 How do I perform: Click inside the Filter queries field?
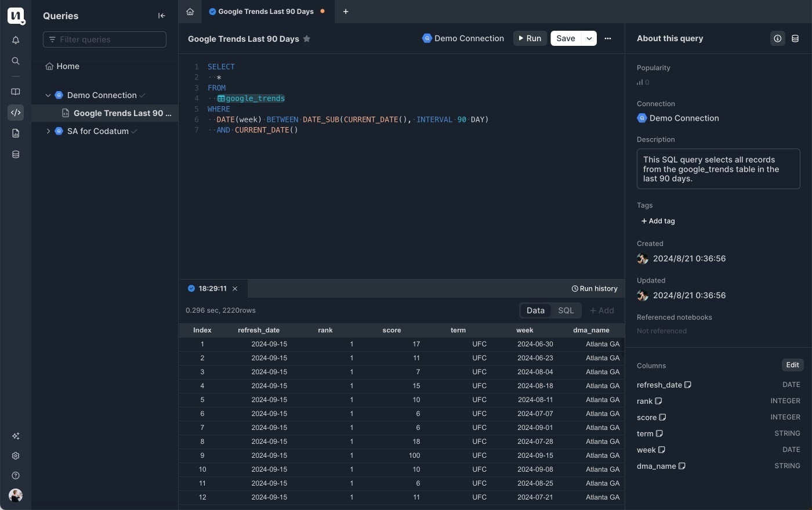[104, 39]
